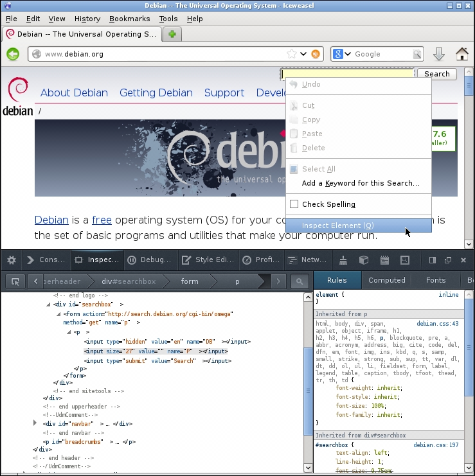Collapse the p element node
This screenshot has height=476, width=475.
tap(69, 332)
